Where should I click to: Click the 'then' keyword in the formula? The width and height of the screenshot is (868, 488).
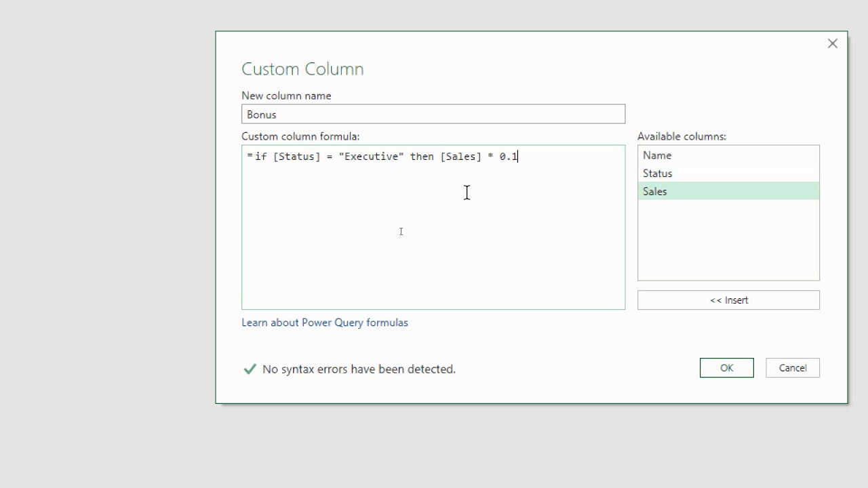(421, 157)
